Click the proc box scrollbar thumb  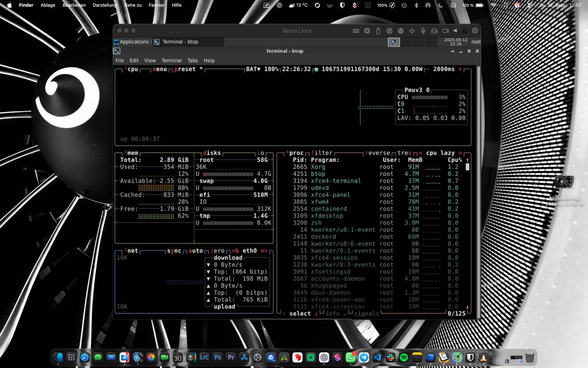coord(468,167)
